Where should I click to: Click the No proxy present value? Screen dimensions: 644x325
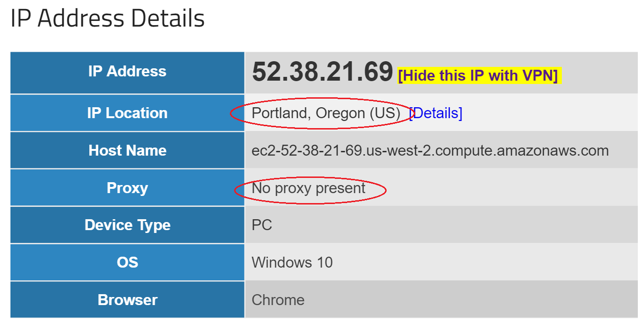click(x=309, y=188)
